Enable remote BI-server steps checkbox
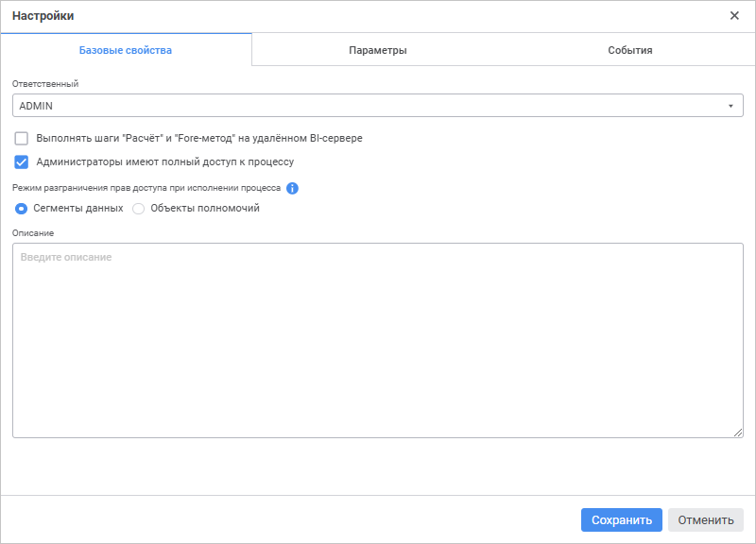This screenshot has height=544, width=756. pyautogui.click(x=22, y=138)
